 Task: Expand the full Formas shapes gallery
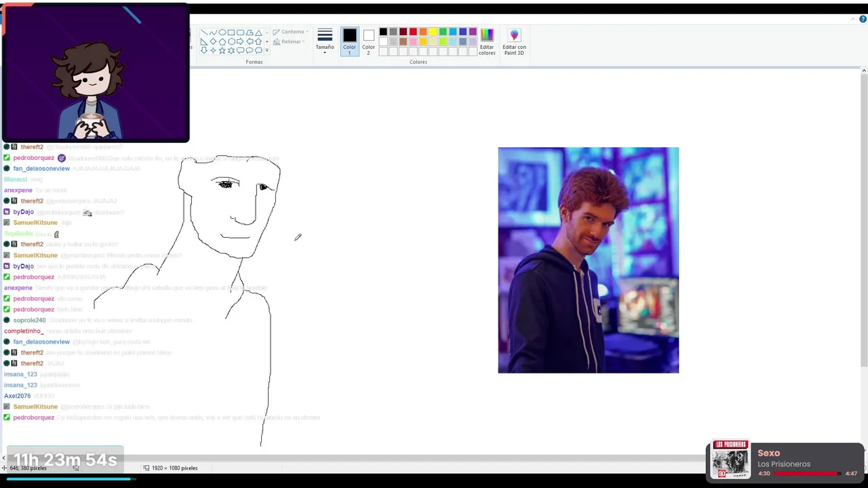[267, 50]
